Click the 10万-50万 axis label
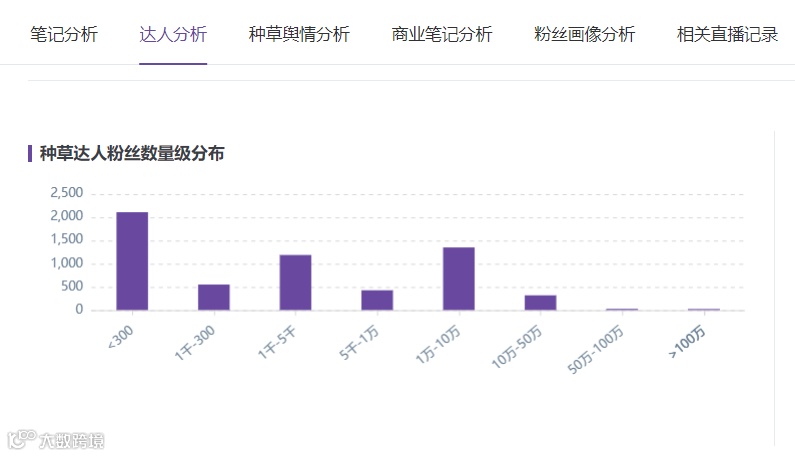Image resolution: width=795 pixels, height=456 pixels. coord(517,347)
